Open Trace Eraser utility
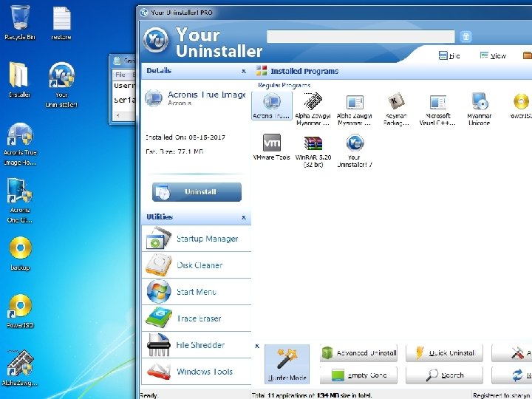The image size is (532, 399). tap(197, 318)
